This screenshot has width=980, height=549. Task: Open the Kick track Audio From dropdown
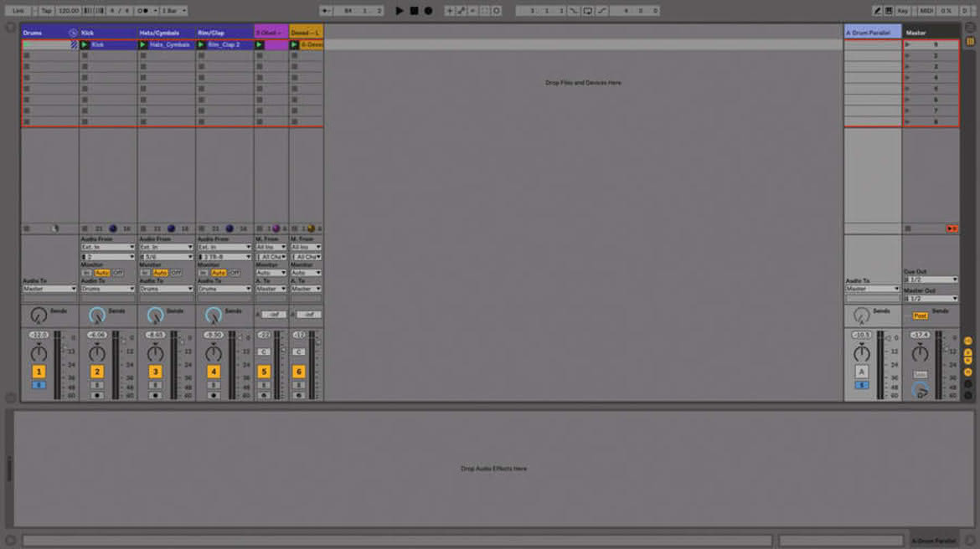(x=107, y=248)
